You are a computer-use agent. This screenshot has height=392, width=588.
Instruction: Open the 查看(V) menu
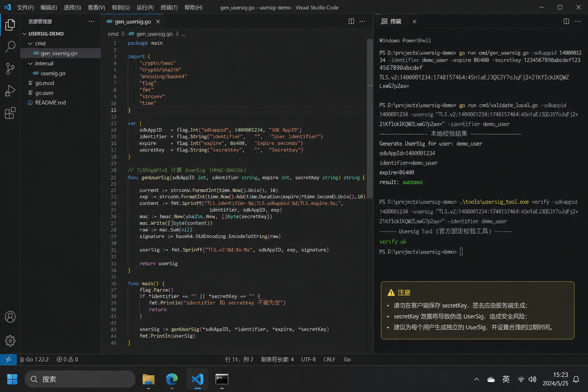[x=96, y=7]
